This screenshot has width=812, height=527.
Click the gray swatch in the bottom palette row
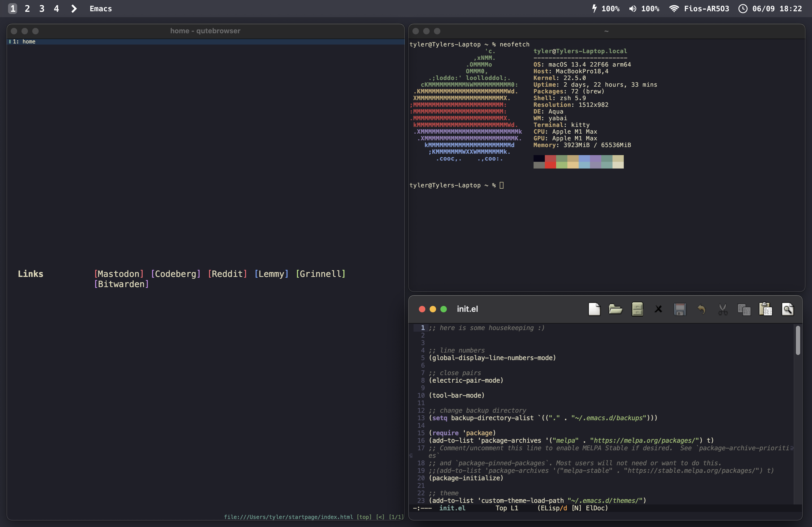[x=539, y=165]
